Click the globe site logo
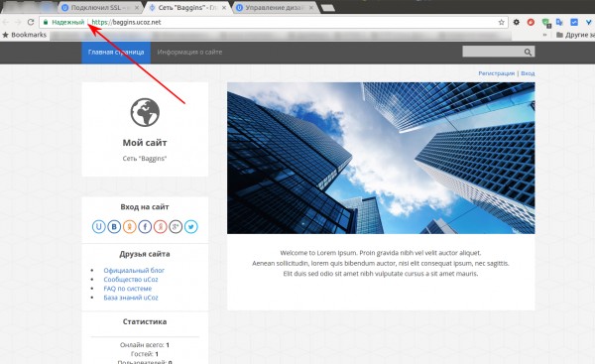 [x=145, y=112]
